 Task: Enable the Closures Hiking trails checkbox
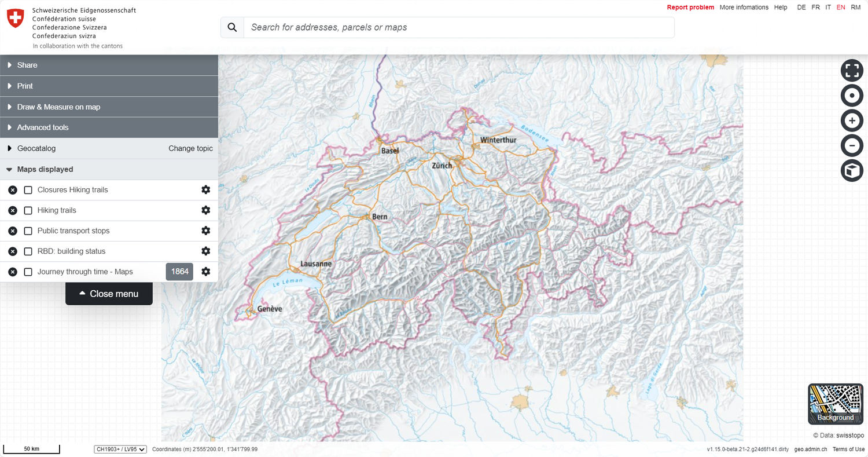(28, 190)
